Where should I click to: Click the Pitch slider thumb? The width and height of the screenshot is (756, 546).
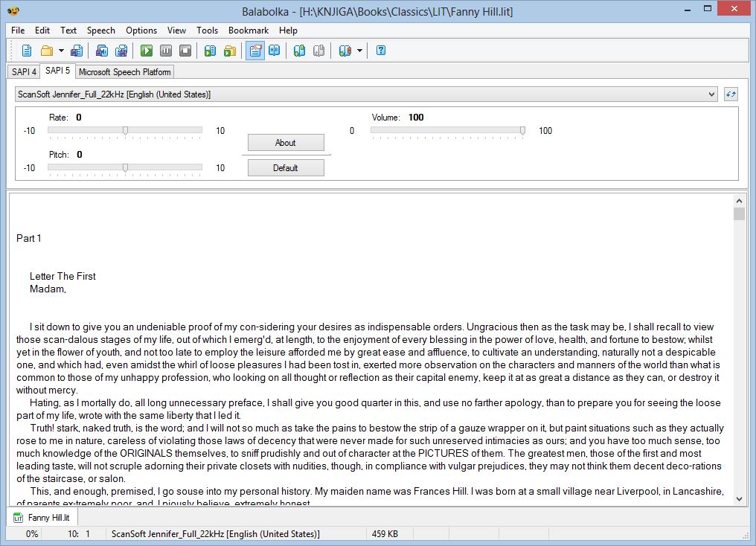click(x=125, y=167)
